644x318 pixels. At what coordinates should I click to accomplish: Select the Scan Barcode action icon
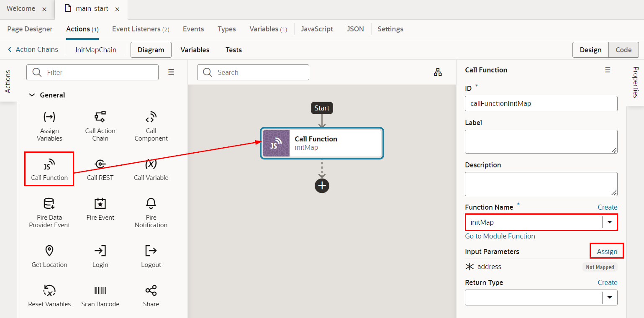click(x=100, y=291)
